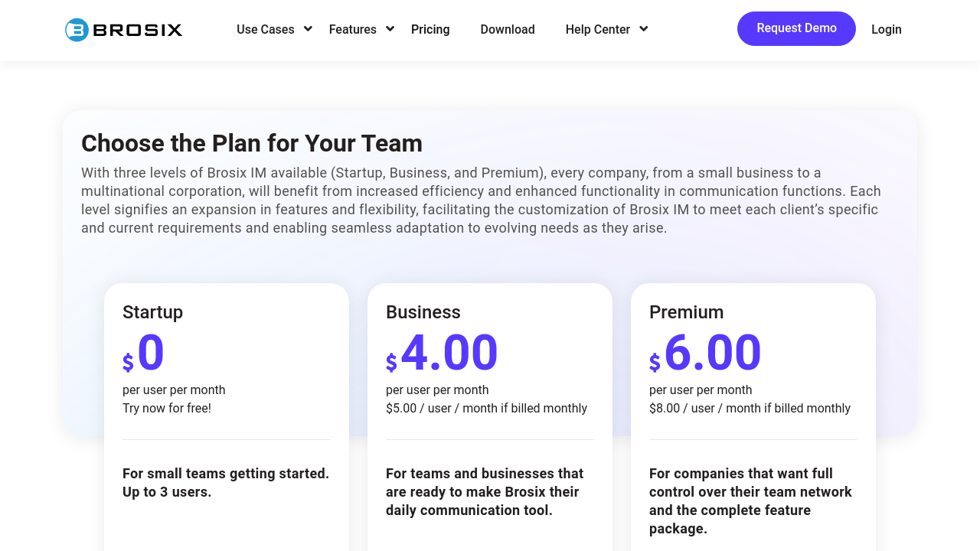980x551 pixels.
Task: Click the Brosix circular logo icon
Action: click(x=77, y=30)
